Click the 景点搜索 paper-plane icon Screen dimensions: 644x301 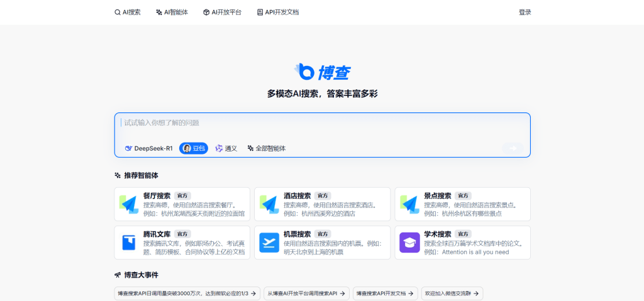point(410,204)
